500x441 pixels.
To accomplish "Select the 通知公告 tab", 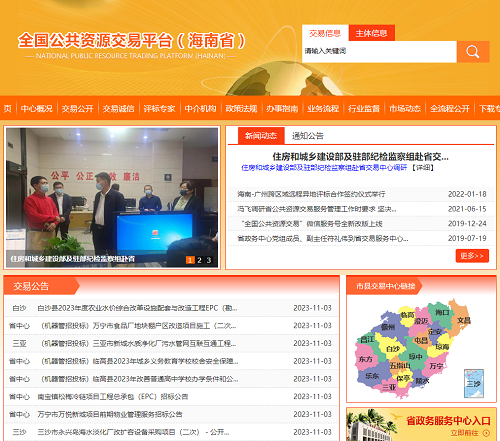I will (x=308, y=136).
